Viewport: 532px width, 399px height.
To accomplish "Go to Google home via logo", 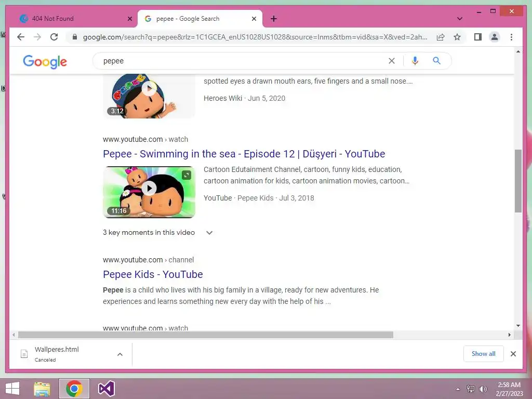I will pos(45,61).
